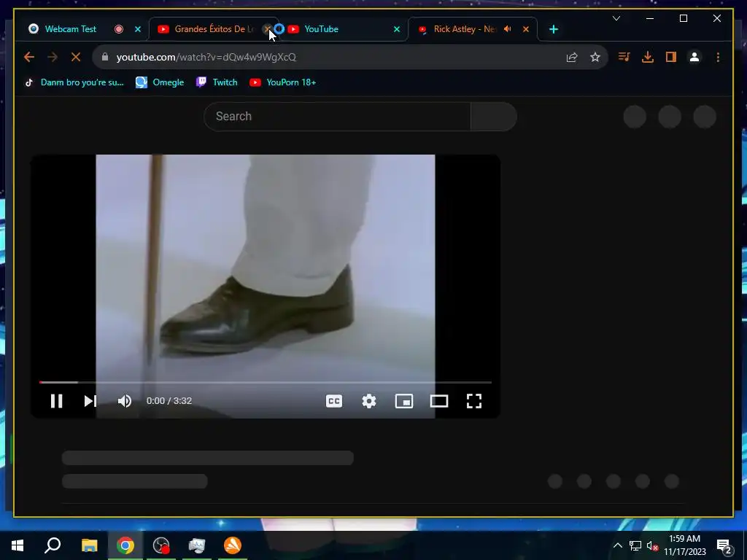
Task: Pause the video playback
Action: point(57,401)
